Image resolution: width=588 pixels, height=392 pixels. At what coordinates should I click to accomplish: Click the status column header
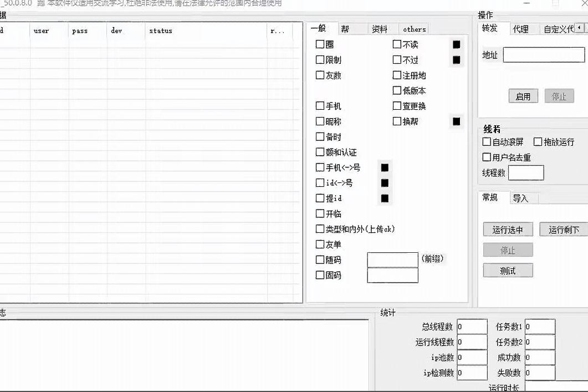(206, 30)
